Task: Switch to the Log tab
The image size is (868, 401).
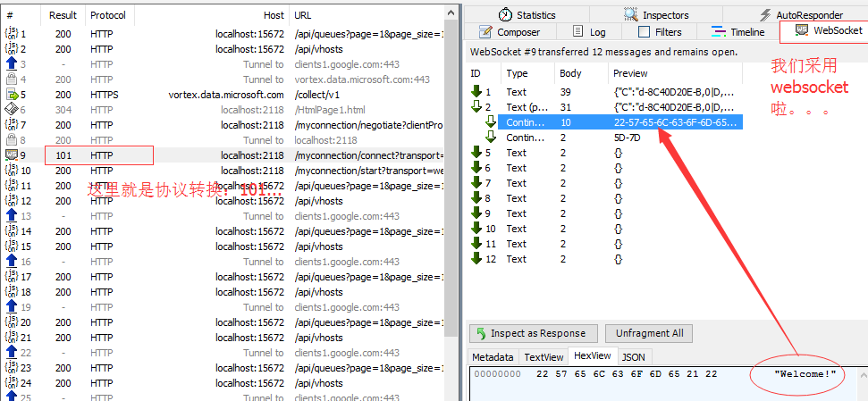Action: click(589, 32)
